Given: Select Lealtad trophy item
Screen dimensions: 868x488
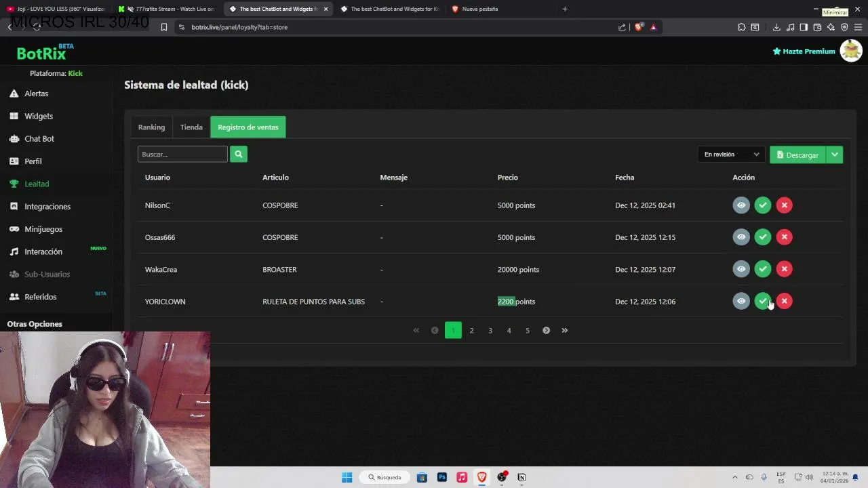Looking at the screenshot, I should [x=29, y=184].
